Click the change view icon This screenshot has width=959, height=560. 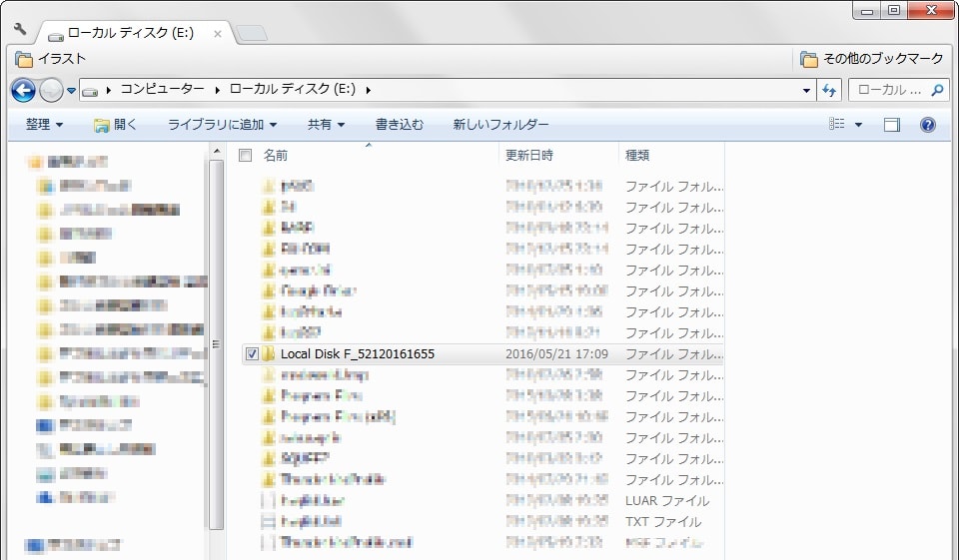tap(837, 125)
